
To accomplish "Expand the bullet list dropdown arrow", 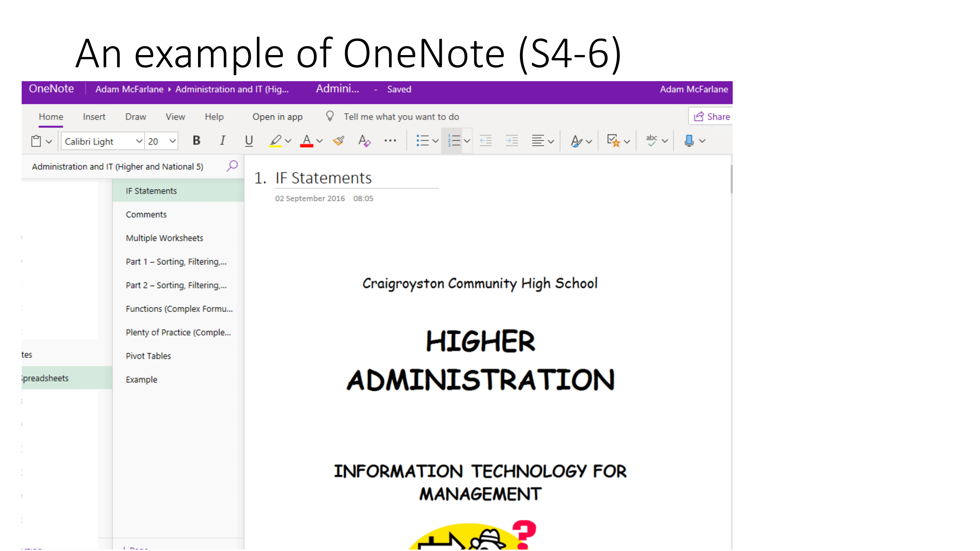I will [435, 141].
